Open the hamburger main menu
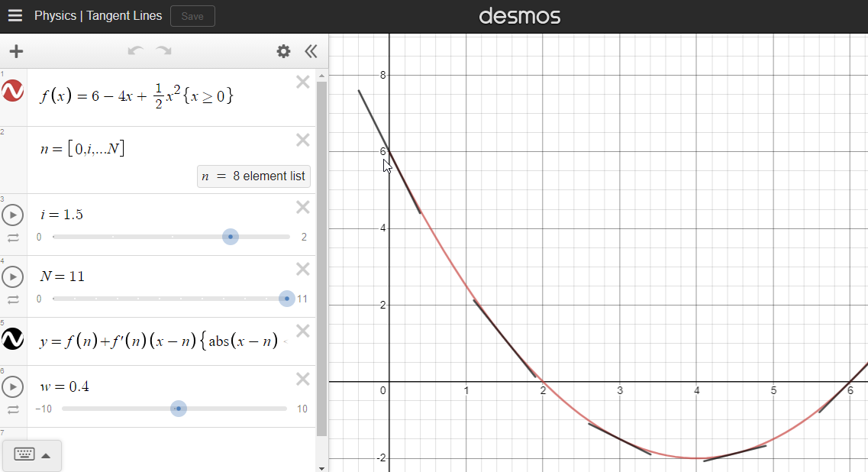The height and width of the screenshot is (472, 868). (15, 15)
